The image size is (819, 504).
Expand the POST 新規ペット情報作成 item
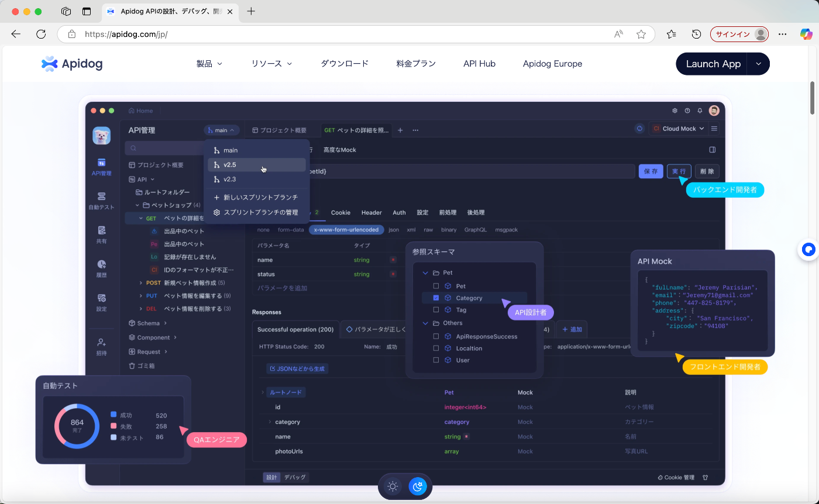click(141, 282)
